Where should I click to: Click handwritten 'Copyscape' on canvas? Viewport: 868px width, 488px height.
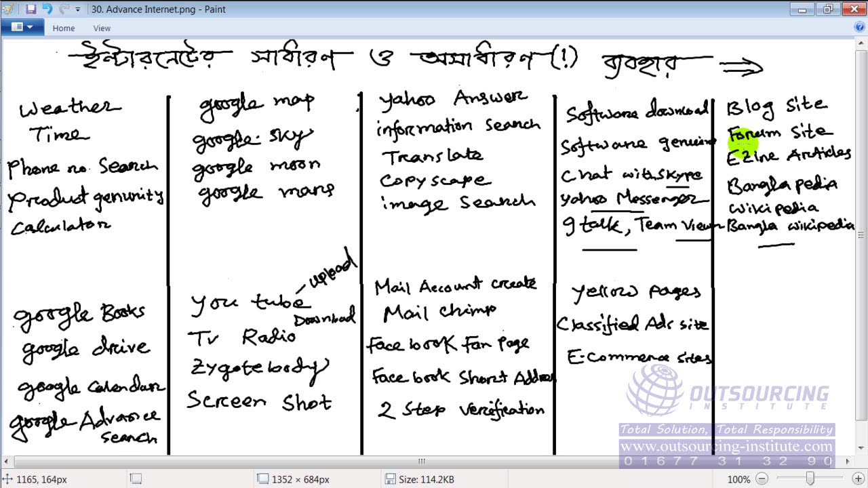tap(435, 181)
